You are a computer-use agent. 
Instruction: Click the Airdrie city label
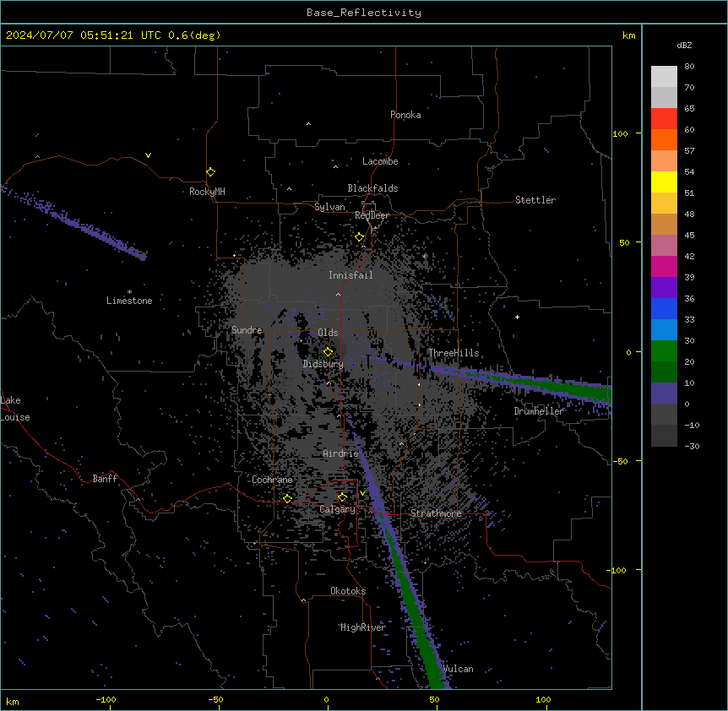coord(340,453)
